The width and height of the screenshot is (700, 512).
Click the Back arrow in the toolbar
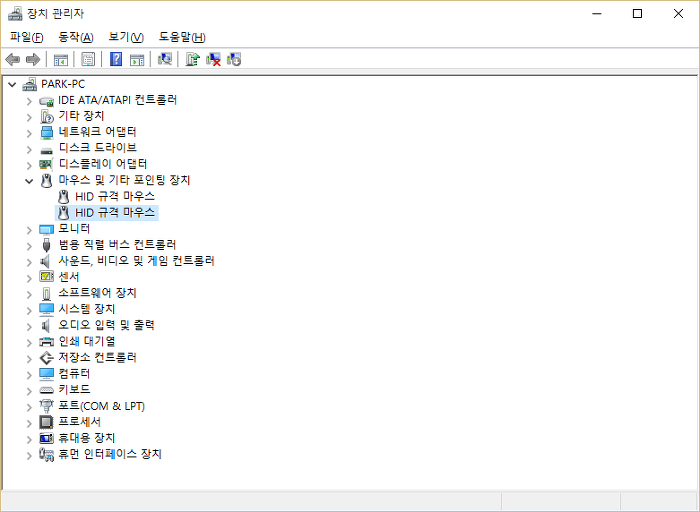click(x=12, y=59)
